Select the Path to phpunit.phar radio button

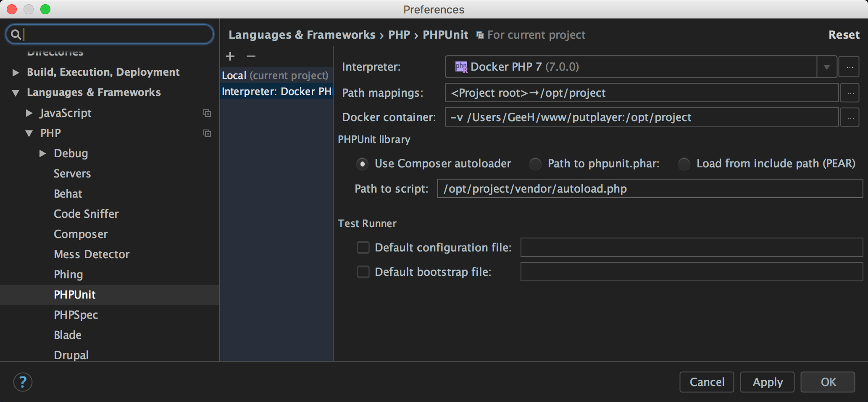click(535, 164)
